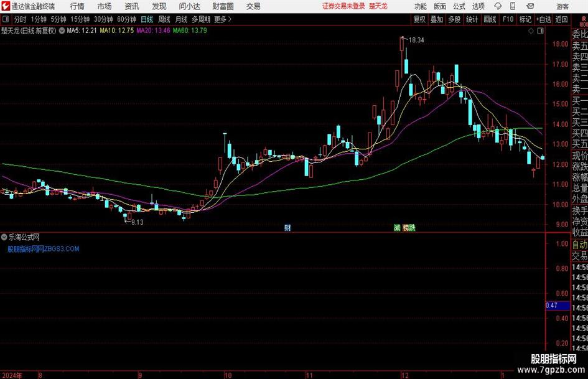Switch to the 5分钟 period tab

point(58,19)
